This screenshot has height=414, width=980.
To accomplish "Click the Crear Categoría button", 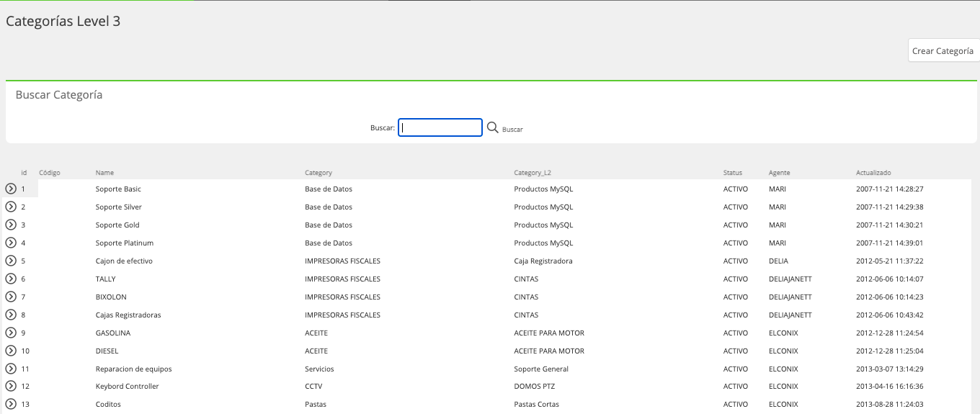I will click(x=943, y=50).
